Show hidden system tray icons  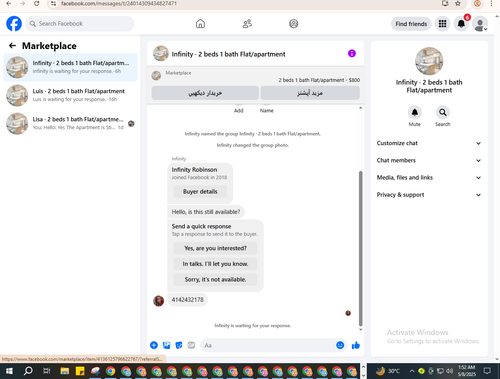412,371
